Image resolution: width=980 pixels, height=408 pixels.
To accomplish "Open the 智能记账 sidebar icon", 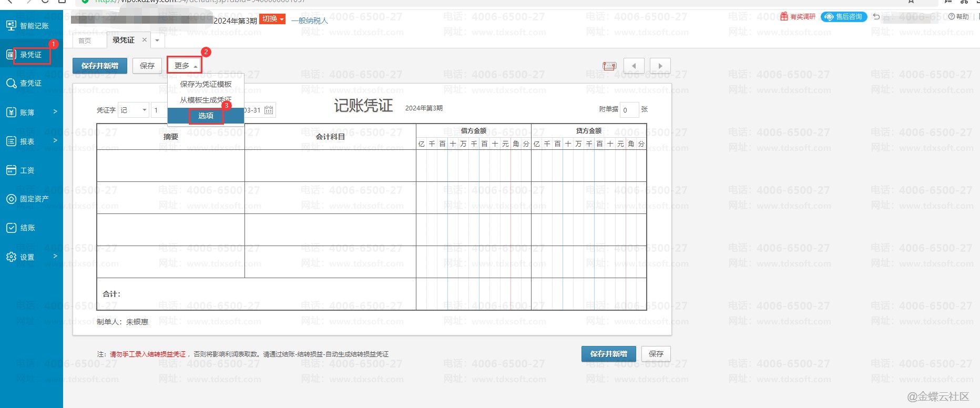I will 11,25.
